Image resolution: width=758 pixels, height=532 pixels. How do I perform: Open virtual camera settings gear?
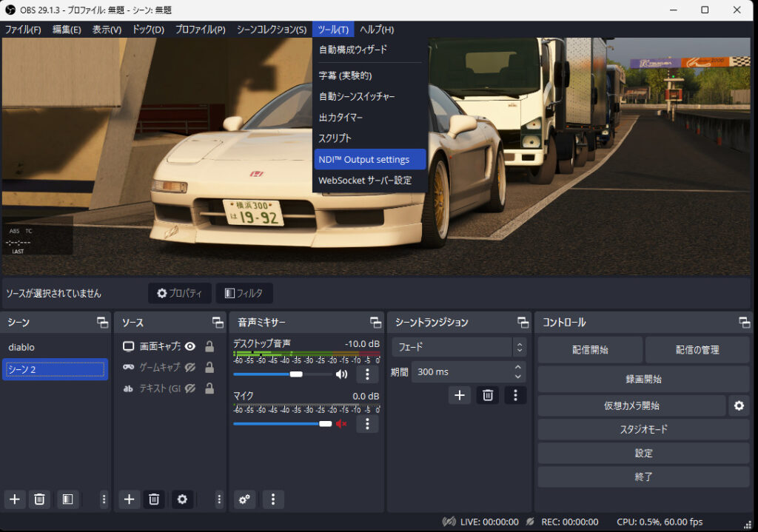[x=739, y=406]
